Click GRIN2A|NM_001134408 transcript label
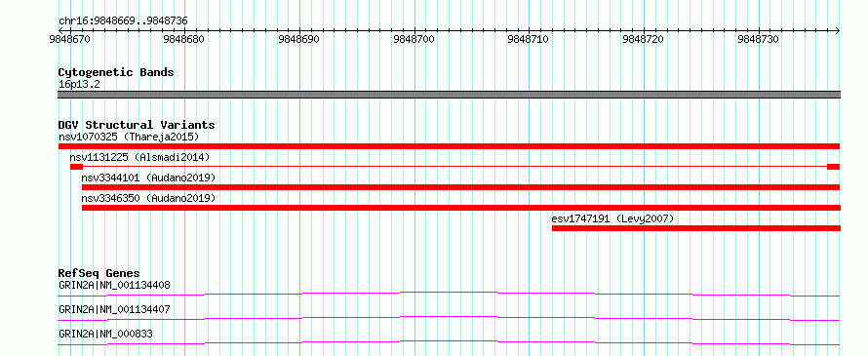Viewport: 868px width, 356px height. [x=114, y=285]
